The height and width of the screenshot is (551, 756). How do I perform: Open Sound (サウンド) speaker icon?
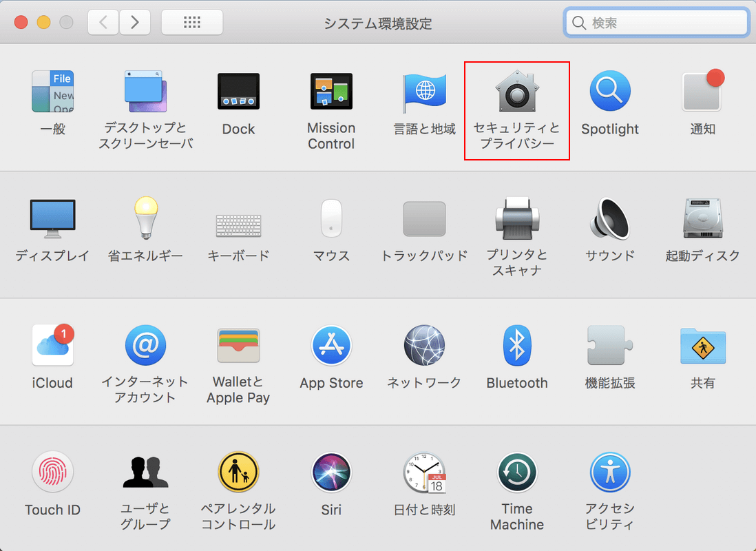tap(609, 218)
